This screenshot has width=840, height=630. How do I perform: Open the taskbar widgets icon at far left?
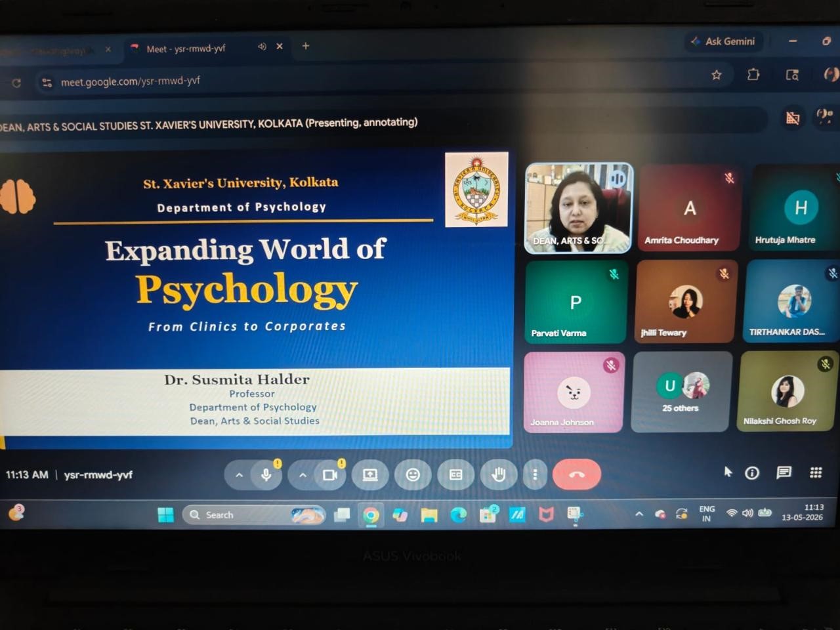(16, 513)
